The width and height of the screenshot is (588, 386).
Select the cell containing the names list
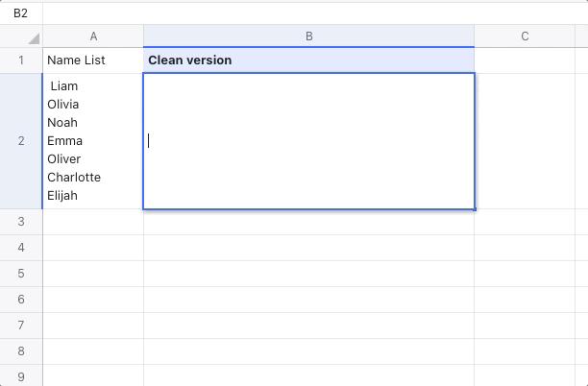93,141
